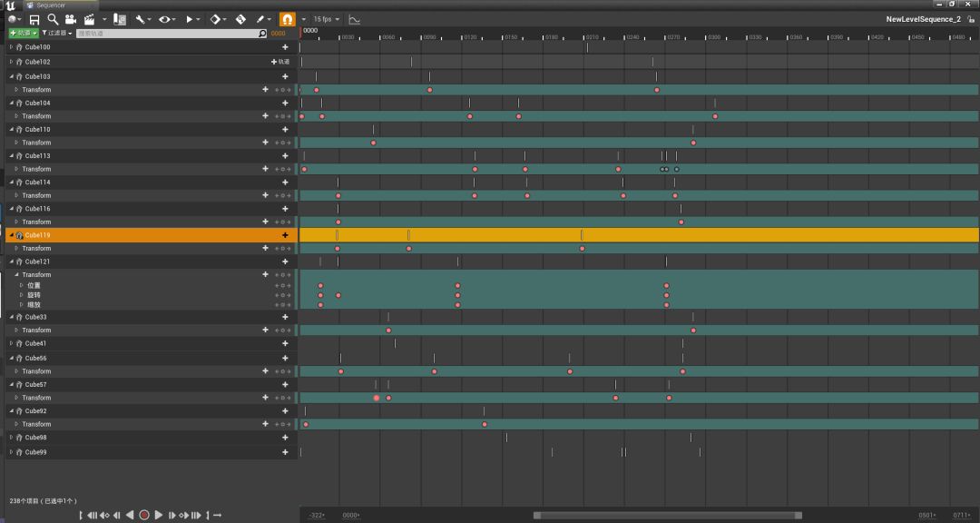Screen dimensions: 980x523
Task: Open the eye view options menu
Action: click(167, 19)
